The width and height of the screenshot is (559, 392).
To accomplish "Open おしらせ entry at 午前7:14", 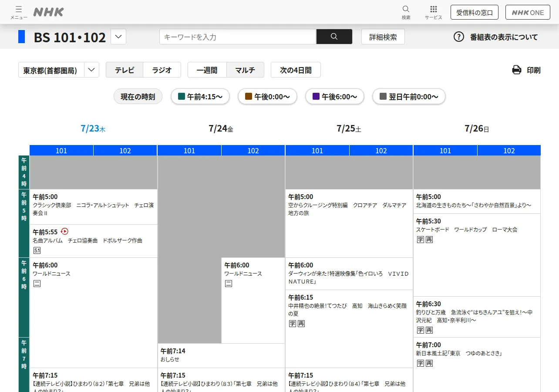I will 221,355.
